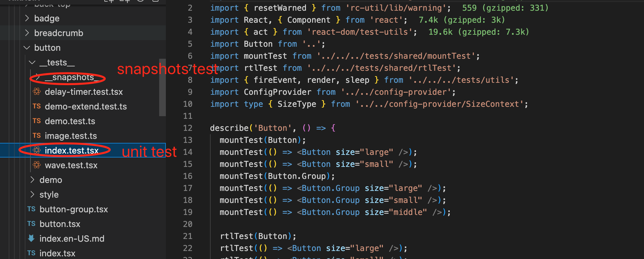Click TS icon next to demo.test.ts
This screenshot has width=644, height=259.
[x=37, y=121]
